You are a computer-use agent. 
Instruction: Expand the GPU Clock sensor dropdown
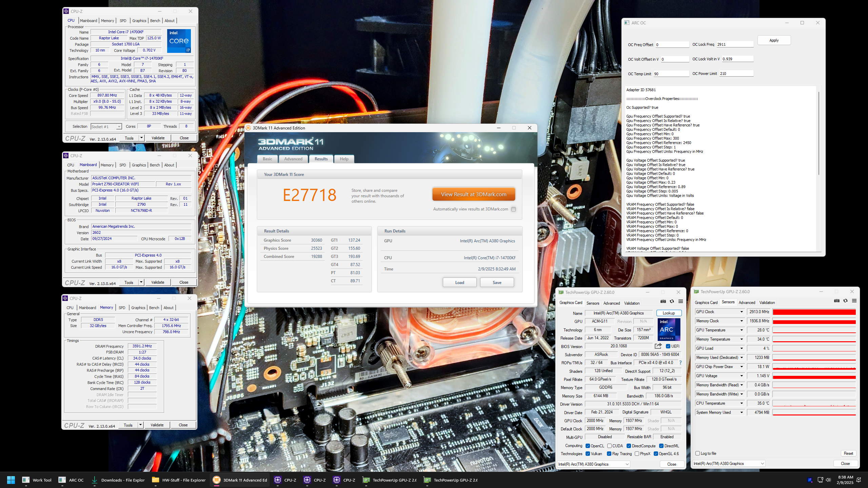click(x=742, y=312)
